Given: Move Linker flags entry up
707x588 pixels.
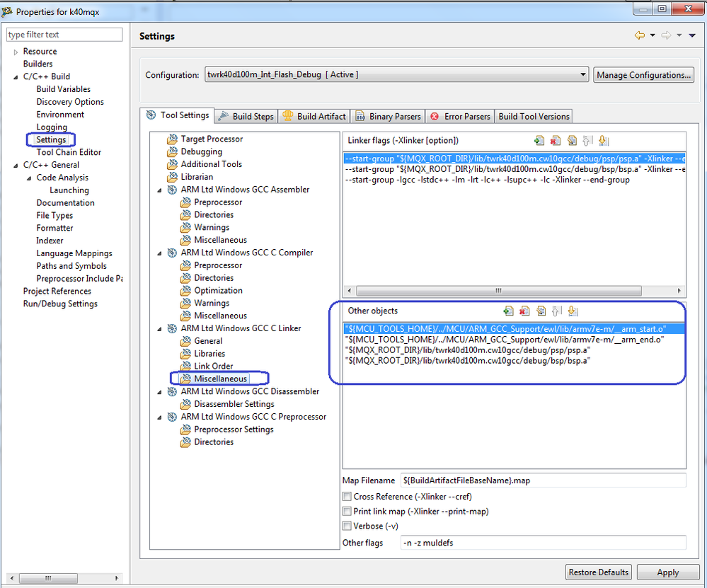Looking at the screenshot, I should [587, 141].
